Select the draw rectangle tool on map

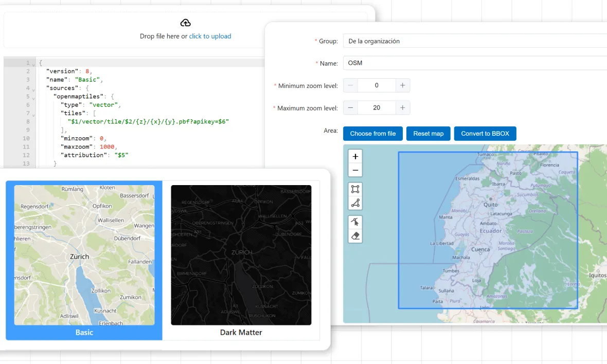click(x=355, y=189)
